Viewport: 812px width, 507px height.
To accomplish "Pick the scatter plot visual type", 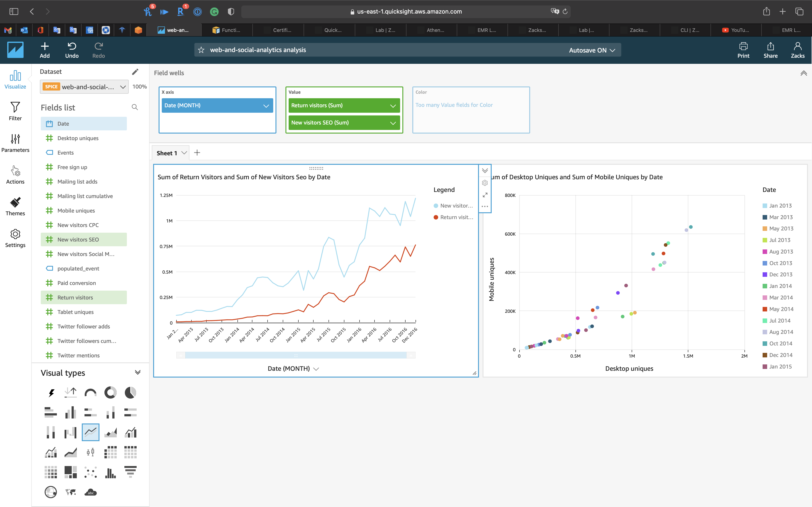I will pos(91,472).
